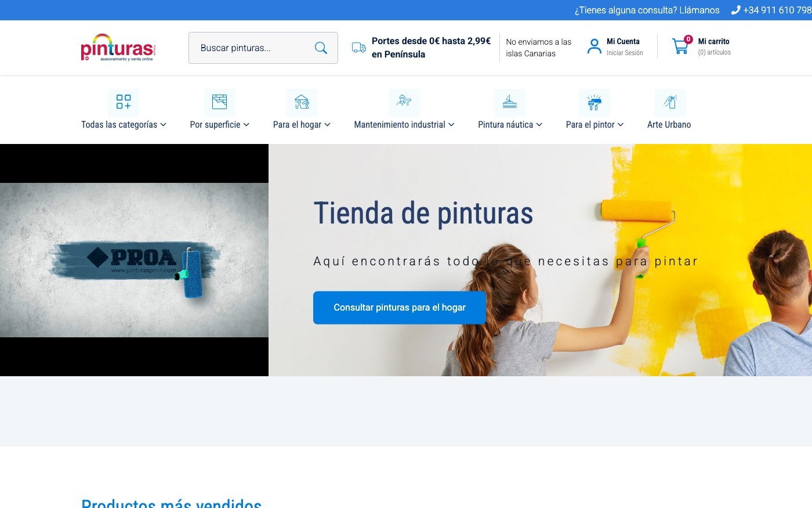The width and height of the screenshot is (812, 508).
Task: Open the Arte Urbano menu item
Action: pos(669,125)
